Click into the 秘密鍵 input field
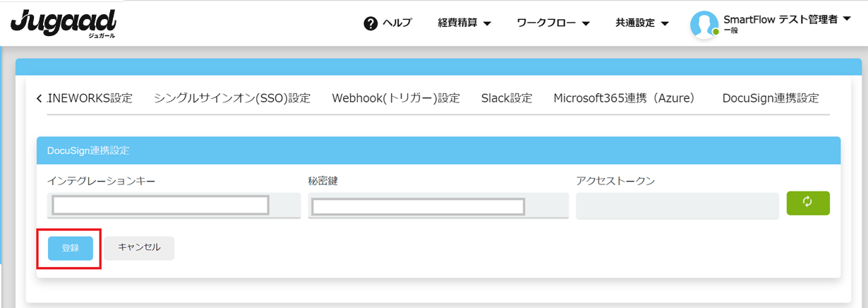This screenshot has height=308, width=868. [x=418, y=206]
